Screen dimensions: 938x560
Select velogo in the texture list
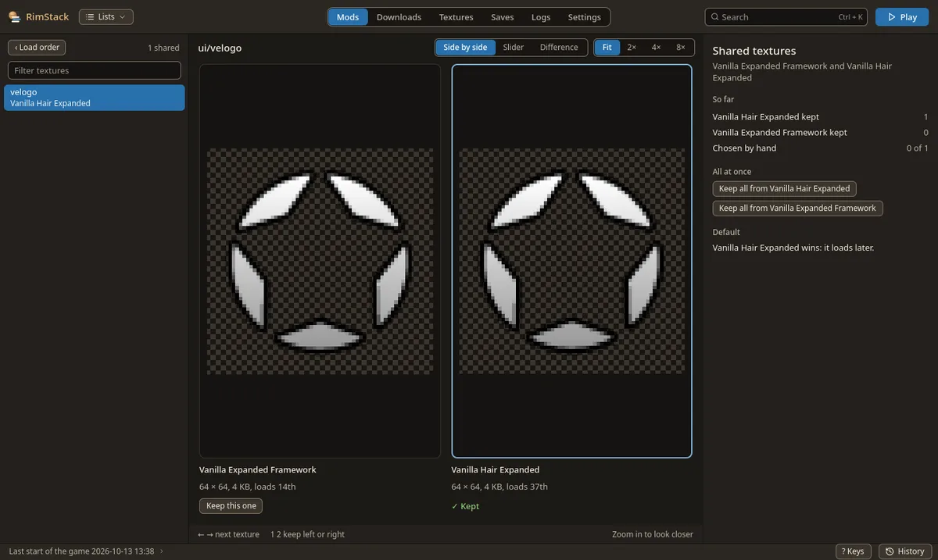[94, 98]
